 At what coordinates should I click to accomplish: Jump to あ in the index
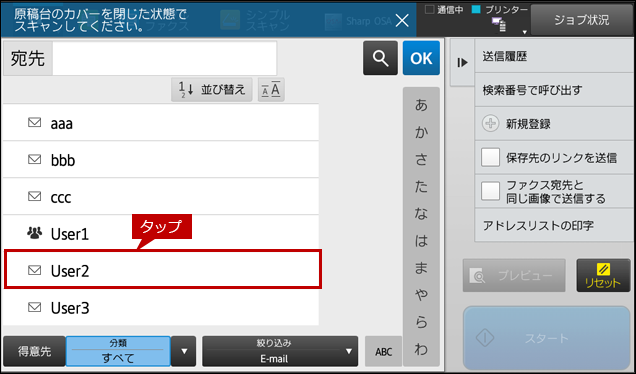point(421,105)
